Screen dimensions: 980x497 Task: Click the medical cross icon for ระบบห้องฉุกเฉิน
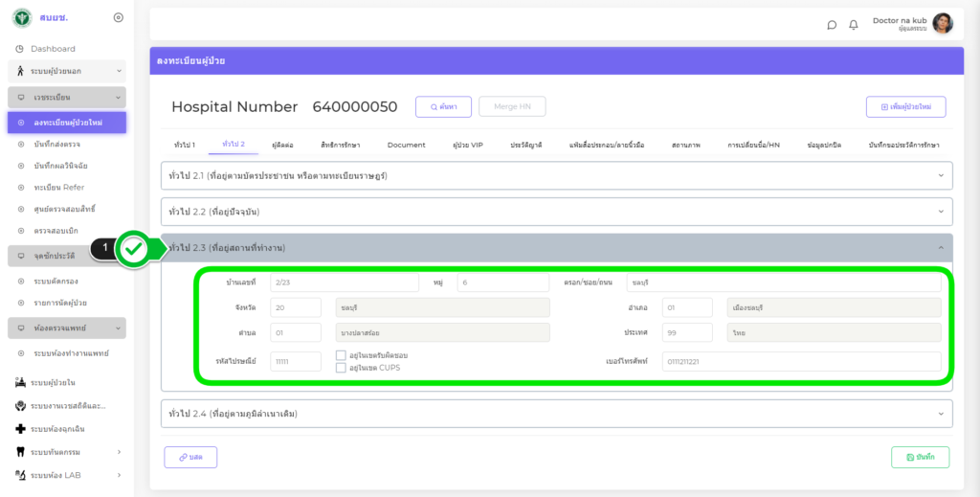coord(20,429)
